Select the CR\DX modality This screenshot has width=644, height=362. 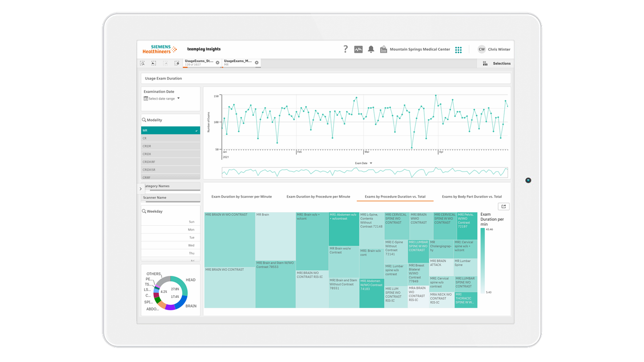pyautogui.click(x=171, y=154)
